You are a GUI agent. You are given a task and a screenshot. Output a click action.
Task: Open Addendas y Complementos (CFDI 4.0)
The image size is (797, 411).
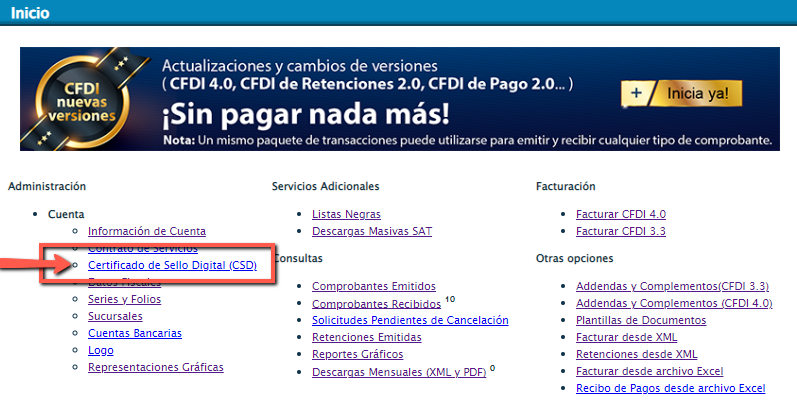[x=674, y=303]
